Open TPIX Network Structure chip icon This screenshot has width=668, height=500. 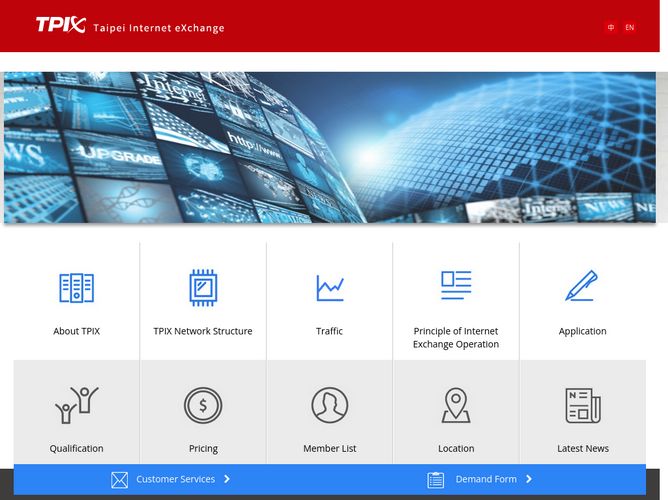[203, 288]
